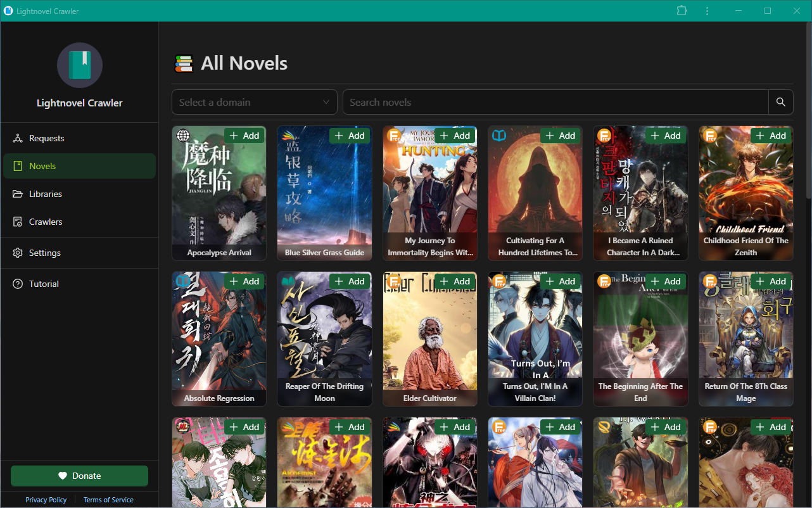Click the Return Of The 8Th Class Mage title
Screen dimensions: 812x508
pyautogui.click(x=746, y=392)
